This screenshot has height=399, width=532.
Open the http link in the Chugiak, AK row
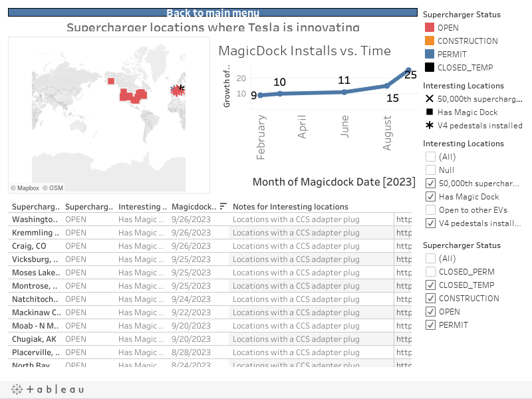pyautogui.click(x=404, y=339)
